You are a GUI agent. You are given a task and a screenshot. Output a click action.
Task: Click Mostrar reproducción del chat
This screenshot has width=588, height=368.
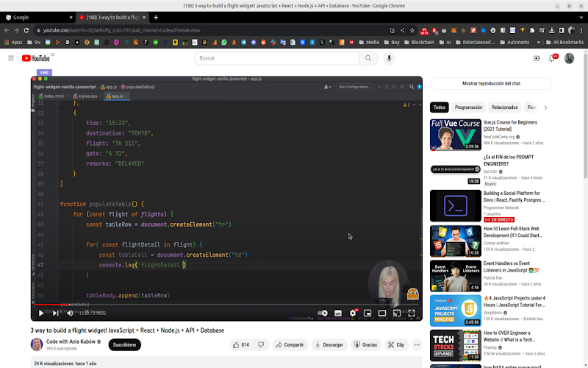(491, 83)
